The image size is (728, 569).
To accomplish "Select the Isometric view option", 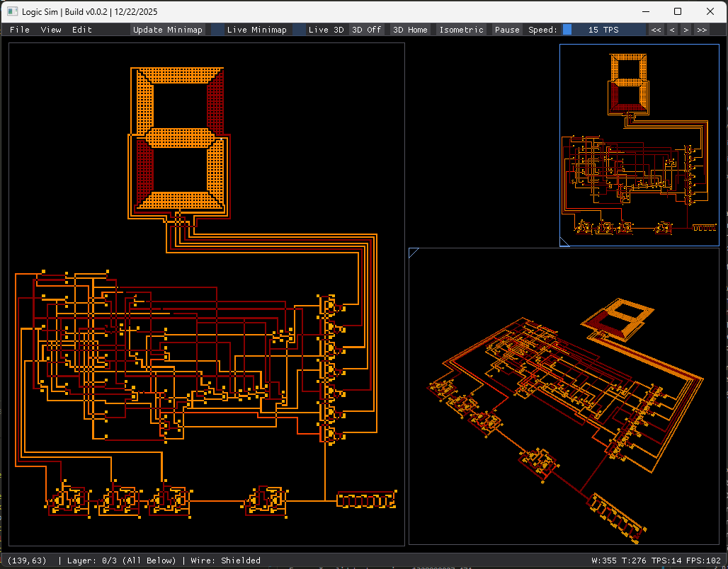I will point(461,30).
